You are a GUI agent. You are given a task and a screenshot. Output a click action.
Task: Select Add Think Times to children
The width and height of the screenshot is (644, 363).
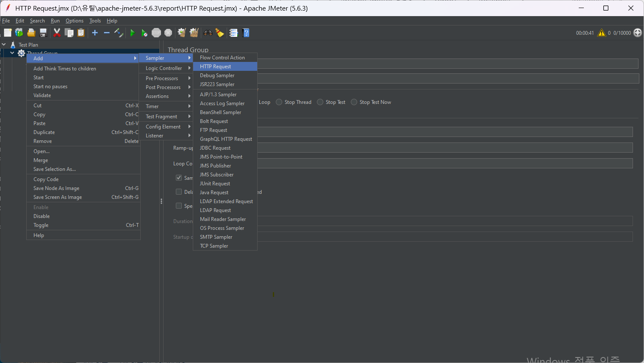[x=83, y=69]
